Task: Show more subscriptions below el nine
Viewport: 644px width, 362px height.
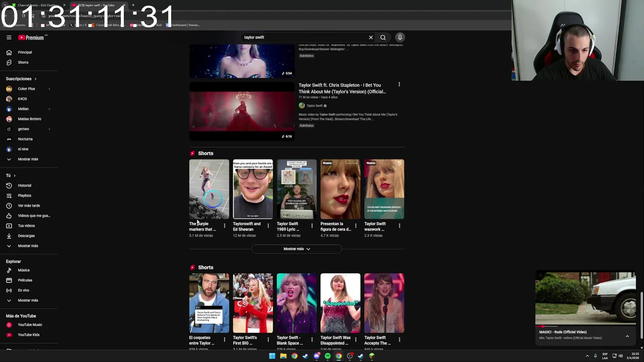Action: (x=29, y=159)
